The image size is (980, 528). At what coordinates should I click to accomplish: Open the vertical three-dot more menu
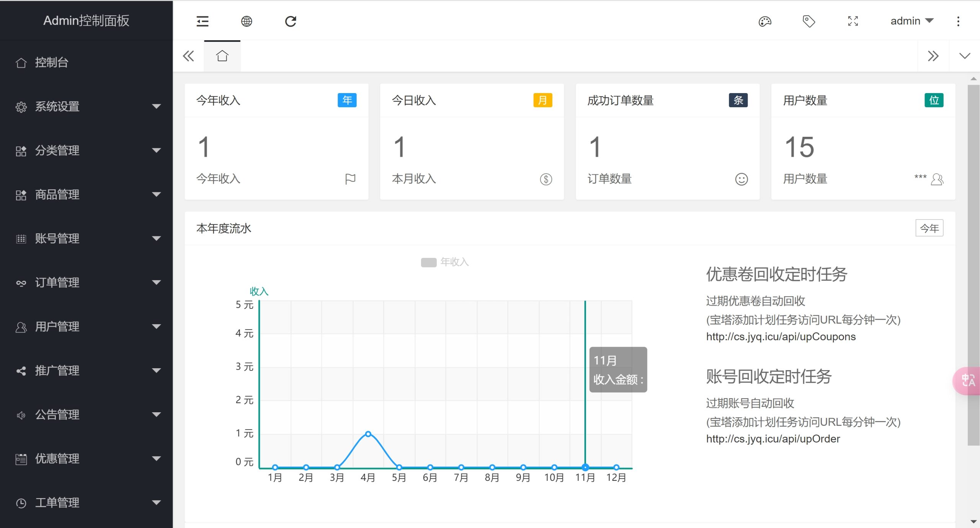(x=958, y=21)
